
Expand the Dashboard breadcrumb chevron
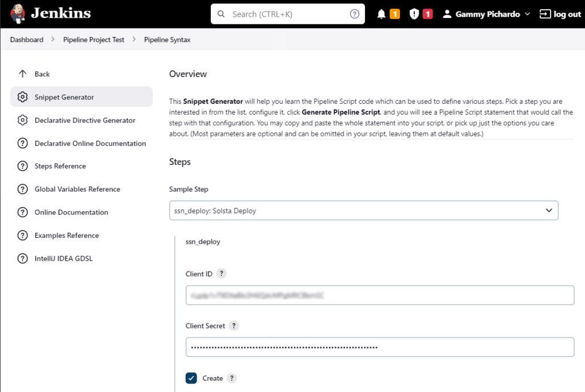(x=53, y=39)
